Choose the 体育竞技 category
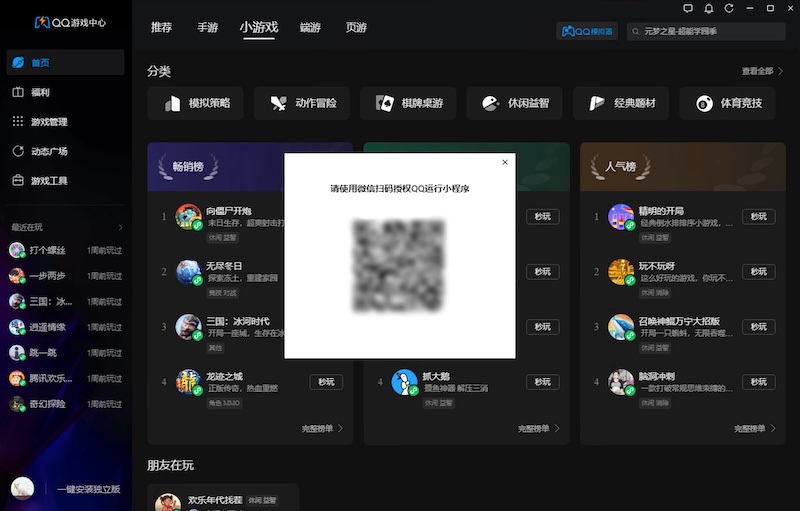The width and height of the screenshot is (800, 511). (727, 103)
